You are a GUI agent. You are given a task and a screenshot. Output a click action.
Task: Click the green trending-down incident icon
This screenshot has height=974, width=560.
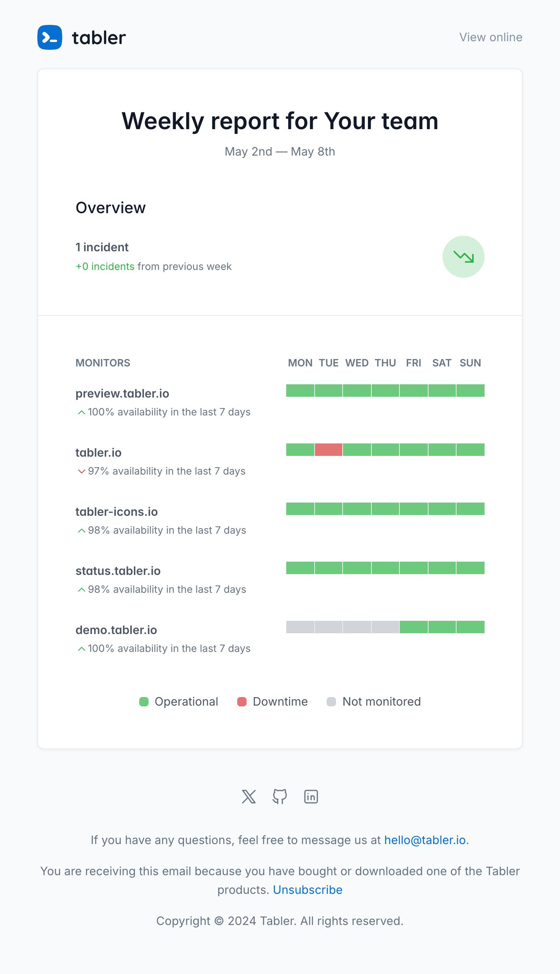click(x=463, y=257)
